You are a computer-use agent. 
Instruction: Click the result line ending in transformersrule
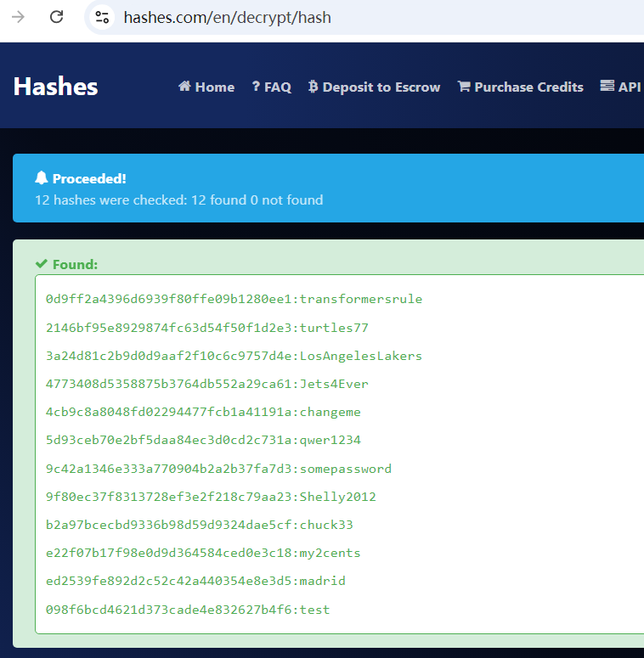234,299
